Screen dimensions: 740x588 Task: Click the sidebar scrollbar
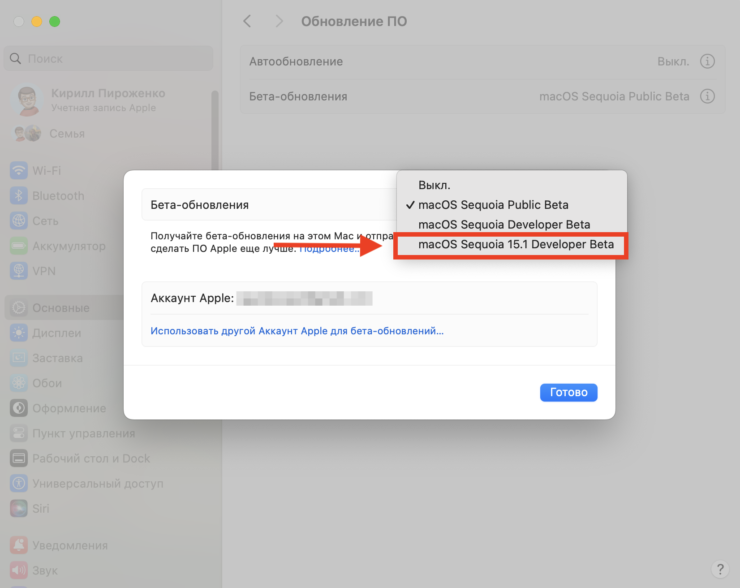[215, 132]
